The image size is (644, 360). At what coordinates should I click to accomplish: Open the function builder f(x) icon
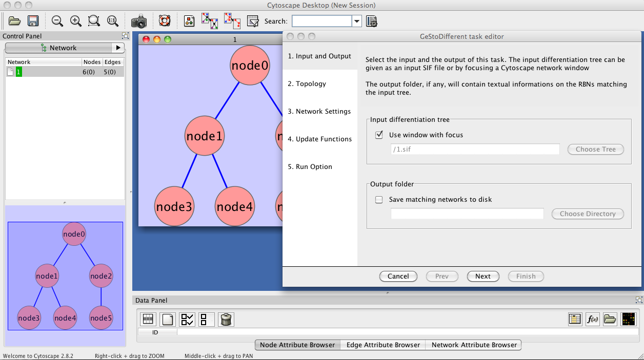tap(592, 319)
